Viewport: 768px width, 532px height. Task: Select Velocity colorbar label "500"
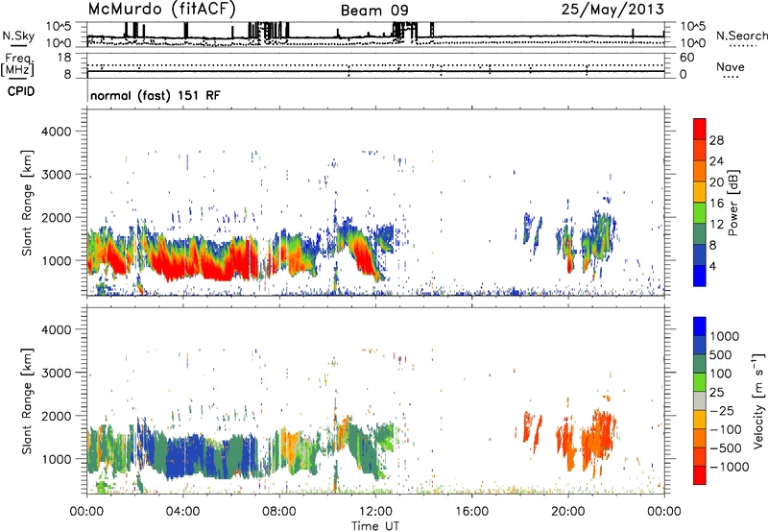(721, 355)
